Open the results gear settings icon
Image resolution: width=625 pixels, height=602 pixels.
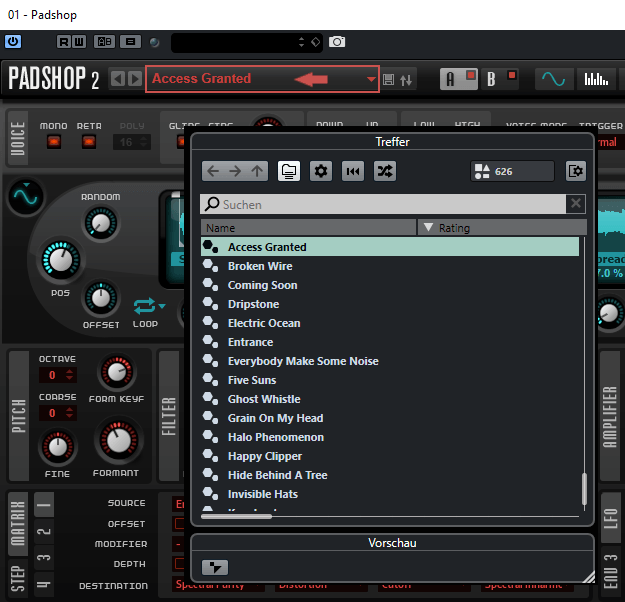(x=321, y=171)
